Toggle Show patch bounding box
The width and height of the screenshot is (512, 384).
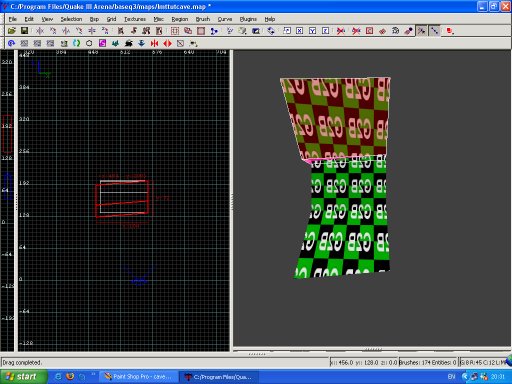(x=369, y=31)
